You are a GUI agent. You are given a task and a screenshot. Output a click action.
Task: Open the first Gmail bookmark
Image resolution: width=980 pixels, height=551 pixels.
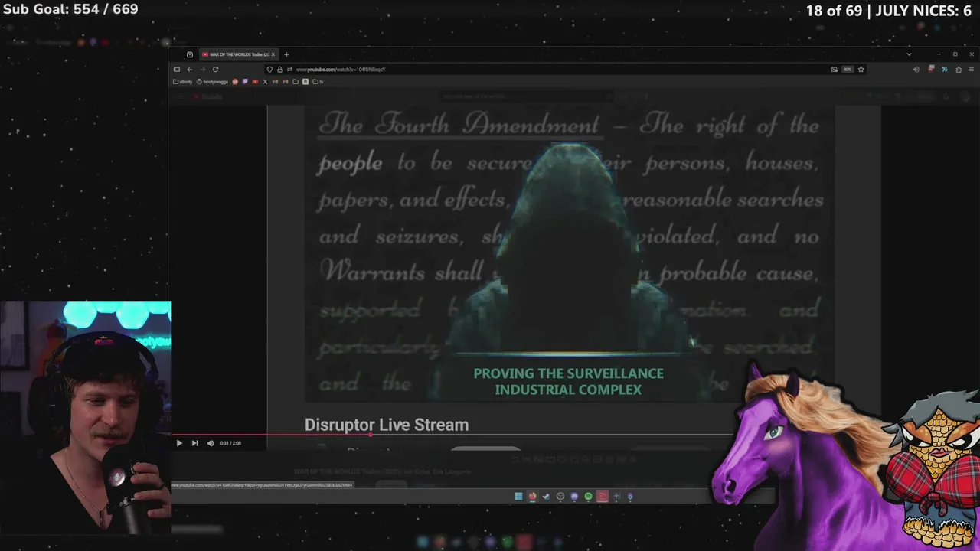pyautogui.click(x=275, y=82)
